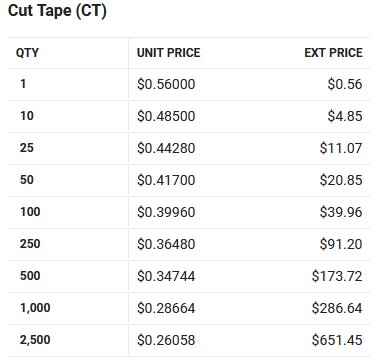Pick the 2,500 quantity row
The image size is (376, 364).
[189, 340]
